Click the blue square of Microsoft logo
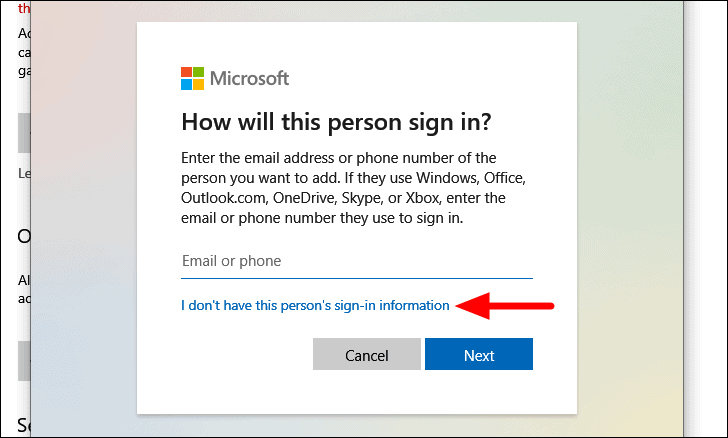Screen dimensions: 728x438 pos(186,85)
